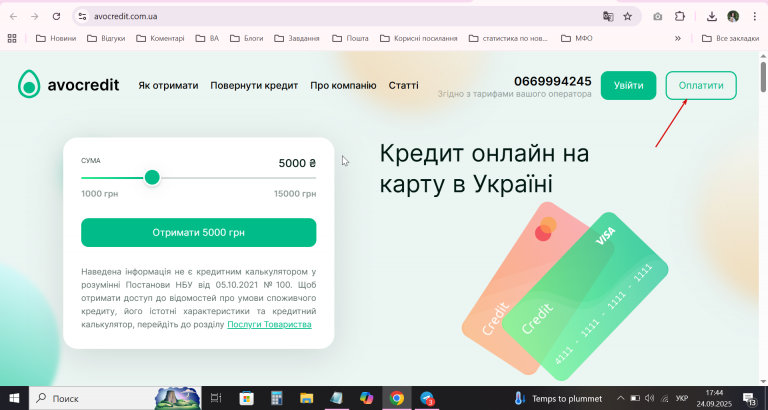Click the Отримати 5000 грн button
768x410 pixels.
click(198, 232)
